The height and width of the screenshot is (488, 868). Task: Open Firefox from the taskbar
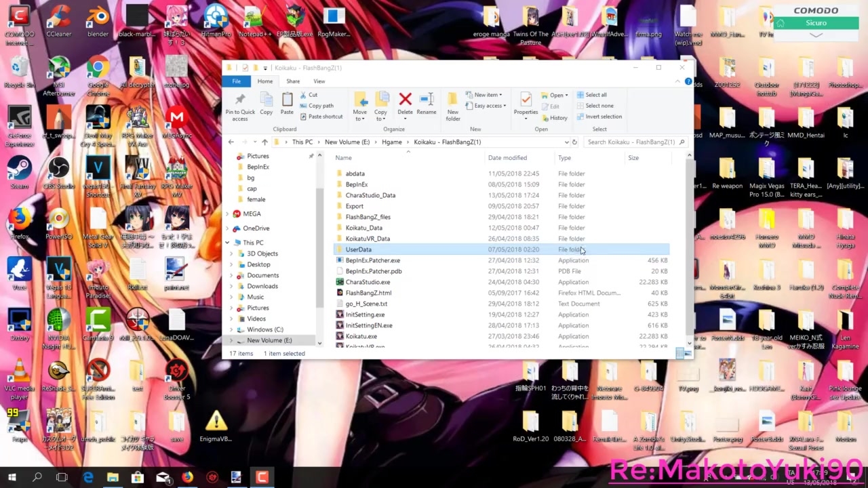(x=187, y=478)
